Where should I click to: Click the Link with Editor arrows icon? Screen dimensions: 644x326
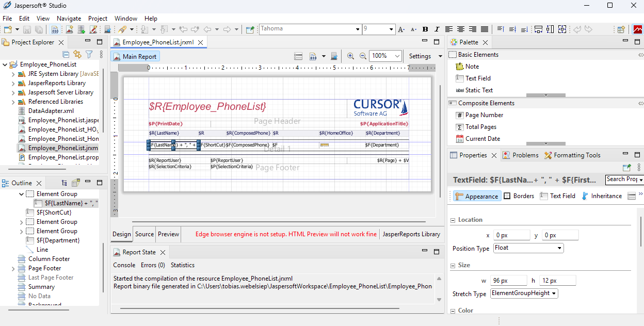(x=77, y=54)
